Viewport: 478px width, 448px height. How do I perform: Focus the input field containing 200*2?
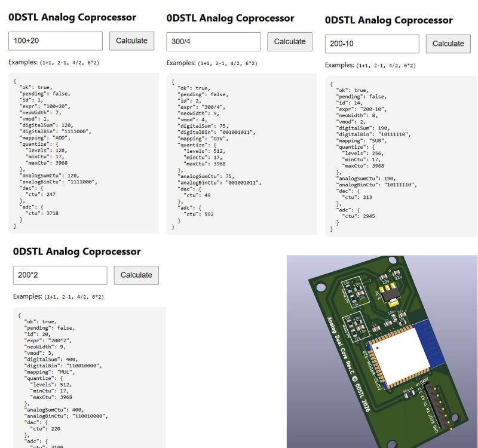coord(60,275)
